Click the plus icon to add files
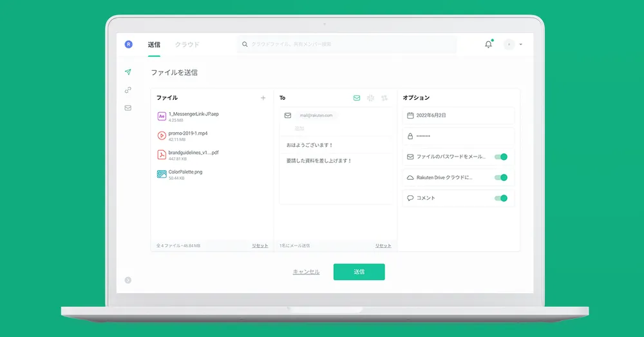The height and width of the screenshot is (337, 644). pyautogui.click(x=263, y=98)
